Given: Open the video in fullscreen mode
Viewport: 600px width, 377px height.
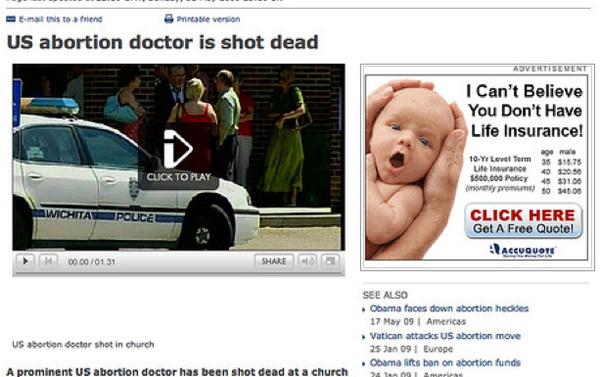Looking at the screenshot, I should coord(330,261).
